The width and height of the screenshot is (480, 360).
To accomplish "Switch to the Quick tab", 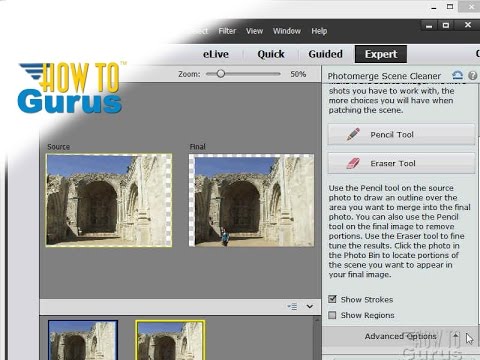I will pyautogui.click(x=271, y=54).
